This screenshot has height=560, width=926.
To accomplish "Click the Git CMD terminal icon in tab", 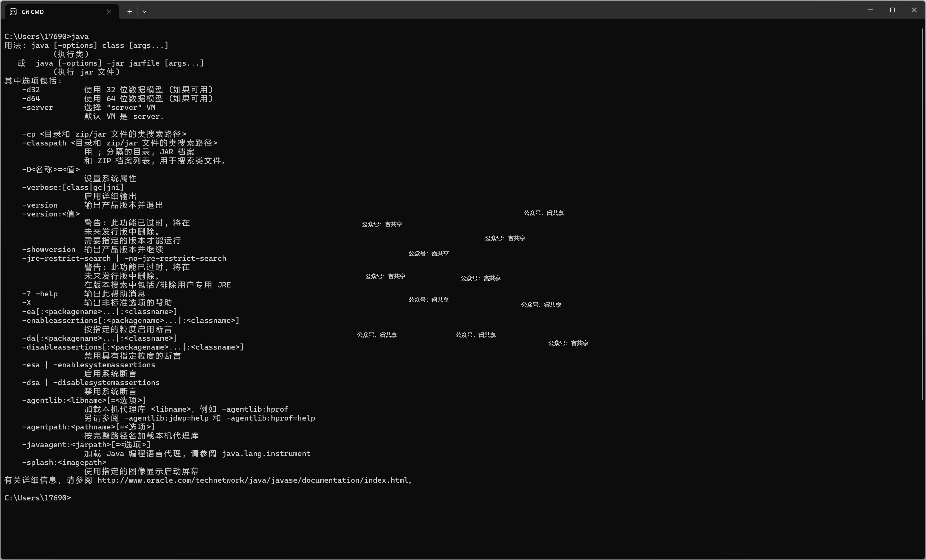I will [x=13, y=12].
